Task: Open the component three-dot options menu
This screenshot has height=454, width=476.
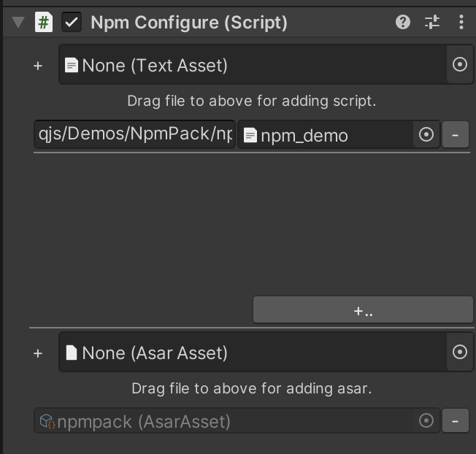Action: coord(461,23)
